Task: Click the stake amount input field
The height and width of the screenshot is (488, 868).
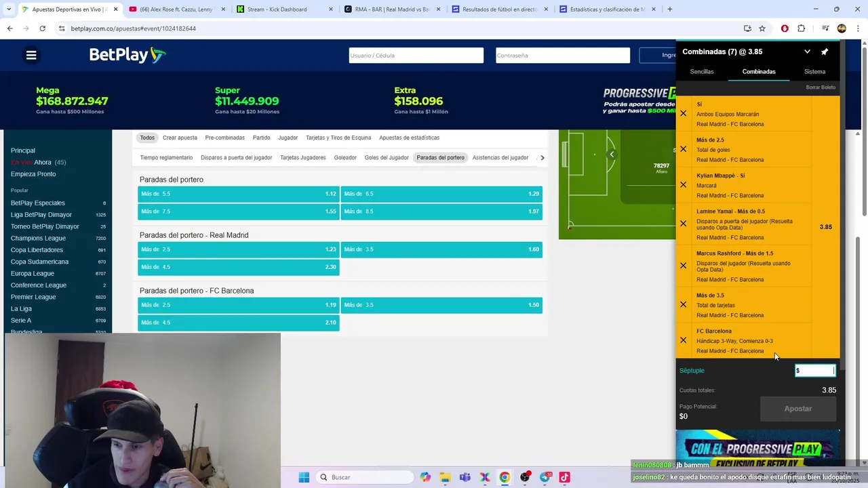Action: (x=815, y=371)
